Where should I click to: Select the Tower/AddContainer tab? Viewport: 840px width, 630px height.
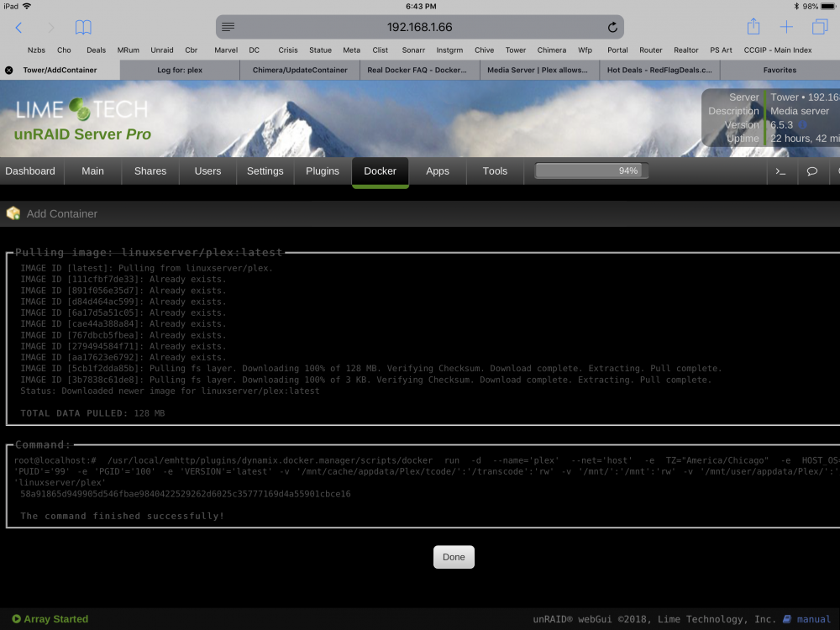pos(60,71)
